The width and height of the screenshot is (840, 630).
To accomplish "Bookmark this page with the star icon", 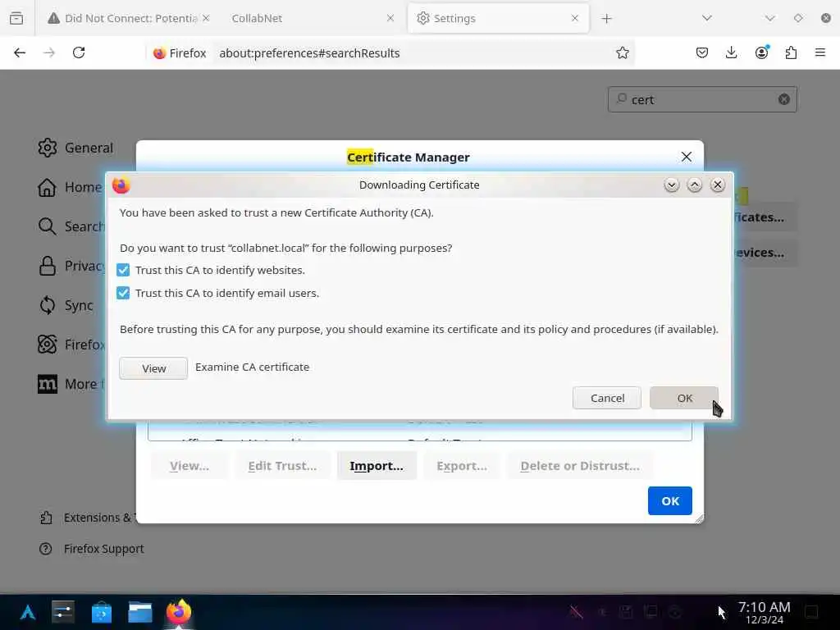I will coord(622,52).
